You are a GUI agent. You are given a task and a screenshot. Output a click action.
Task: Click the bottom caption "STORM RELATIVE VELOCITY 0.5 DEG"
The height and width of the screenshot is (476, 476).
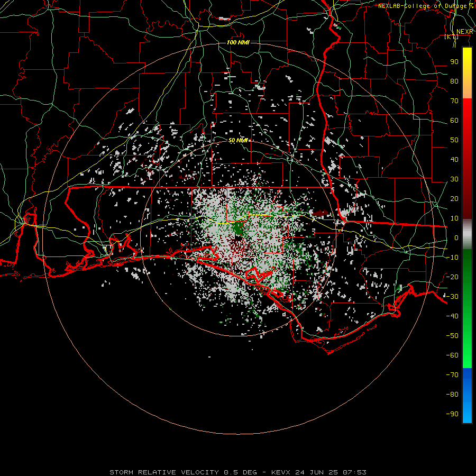[x=183, y=472]
